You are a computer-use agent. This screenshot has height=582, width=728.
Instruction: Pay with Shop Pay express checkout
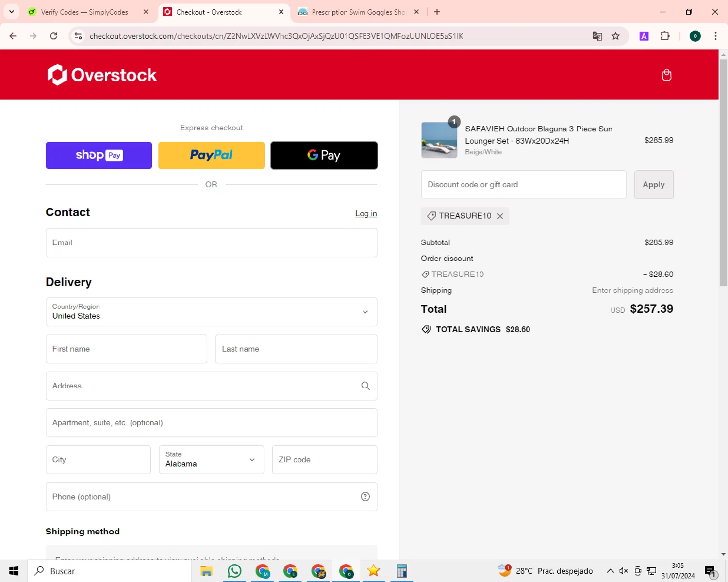[x=99, y=155]
